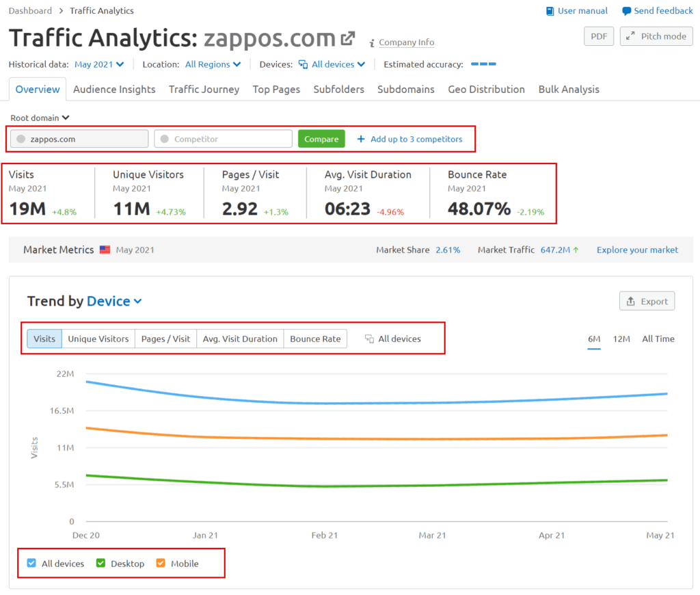This screenshot has width=700, height=595.
Task: Select the Bounce Rate metric toggle
Action: click(315, 339)
